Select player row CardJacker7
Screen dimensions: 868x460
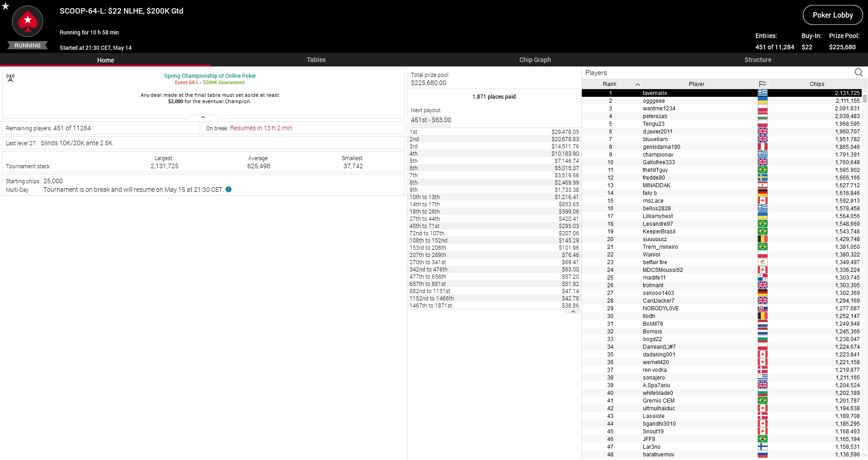pos(722,300)
